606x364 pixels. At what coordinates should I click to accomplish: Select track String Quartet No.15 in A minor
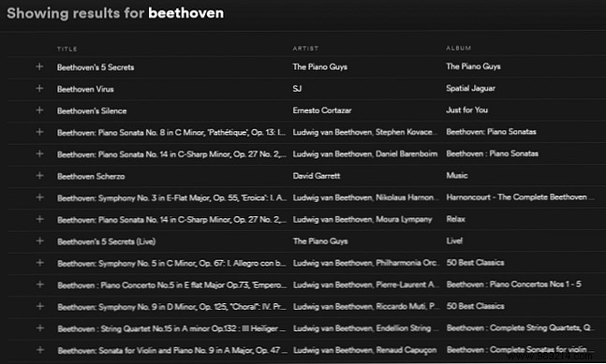click(x=172, y=328)
